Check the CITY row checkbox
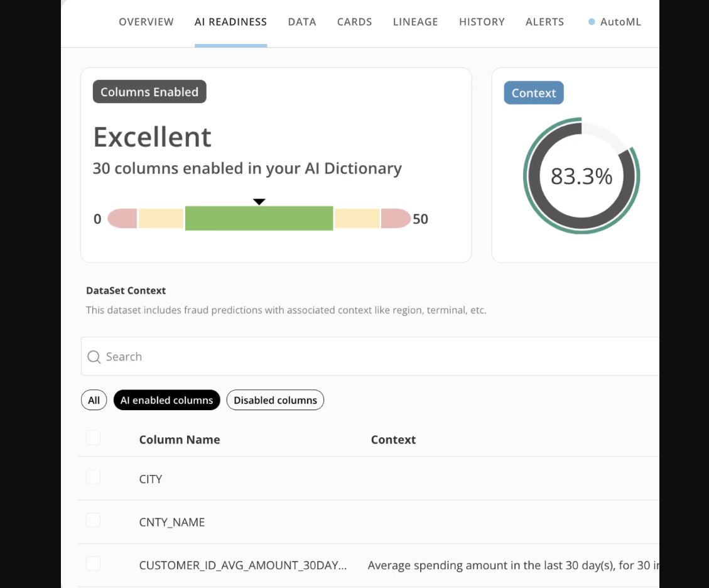 [x=93, y=477]
